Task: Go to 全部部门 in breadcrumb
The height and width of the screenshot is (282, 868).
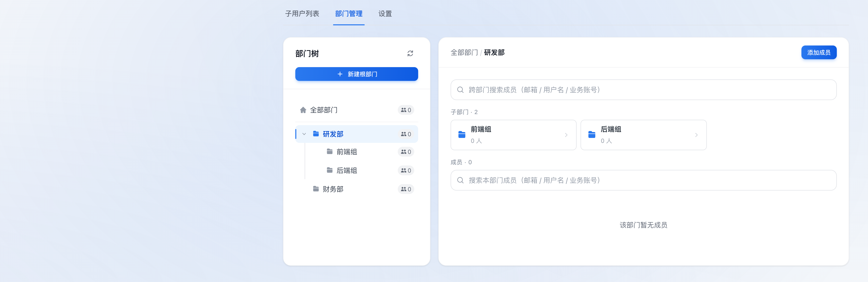Action: [x=464, y=52]
